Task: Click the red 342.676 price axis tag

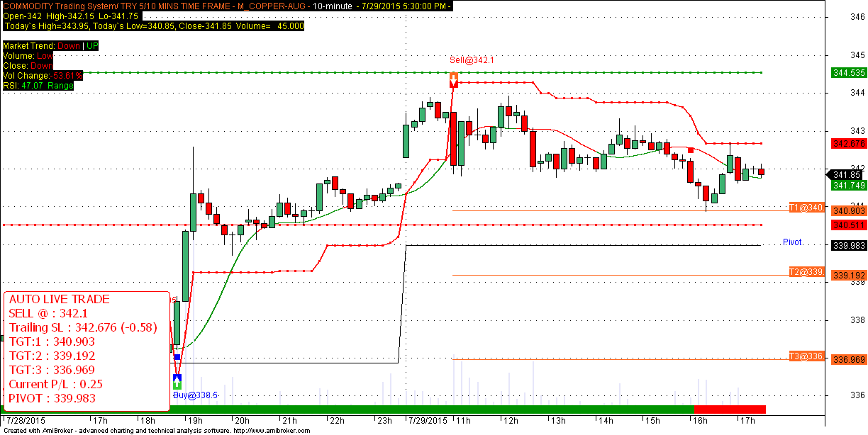Action: pyautogui.click(x=847, y=144)
